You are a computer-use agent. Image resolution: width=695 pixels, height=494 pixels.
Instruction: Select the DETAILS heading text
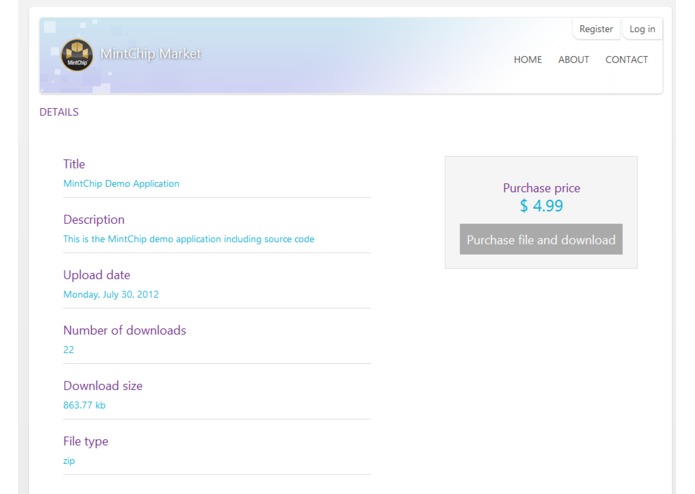click(59, 112)
